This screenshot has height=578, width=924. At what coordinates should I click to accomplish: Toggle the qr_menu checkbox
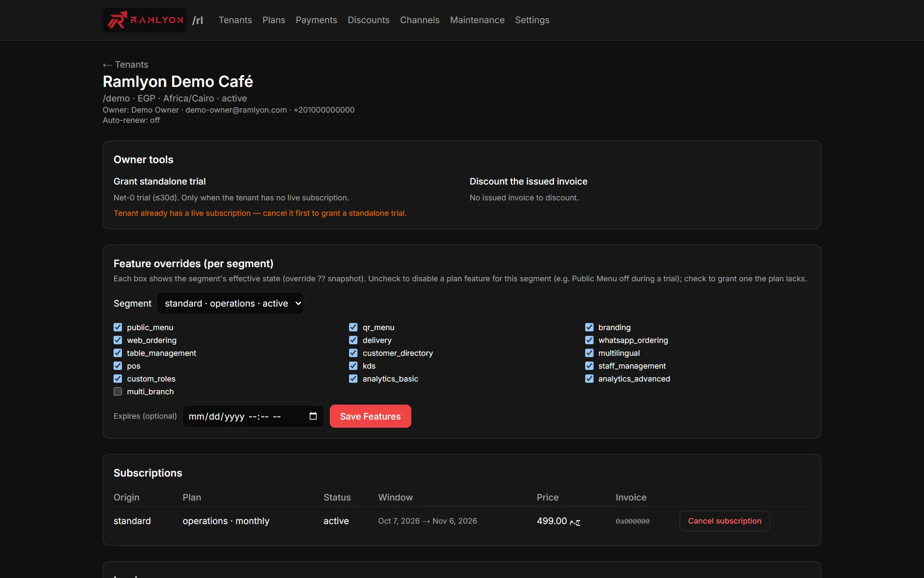point(353,327)
